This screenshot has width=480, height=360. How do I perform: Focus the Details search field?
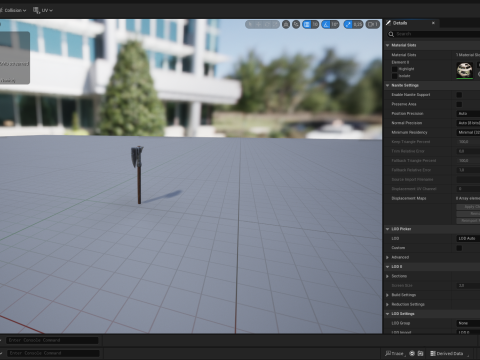(437, 34)
